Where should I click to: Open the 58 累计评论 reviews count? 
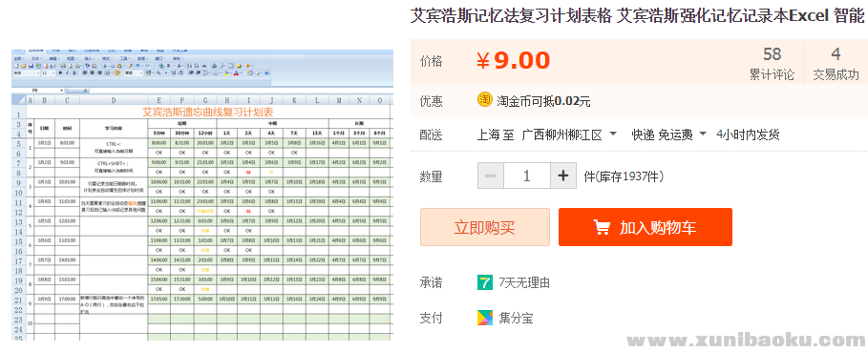[x=773, y=64]
